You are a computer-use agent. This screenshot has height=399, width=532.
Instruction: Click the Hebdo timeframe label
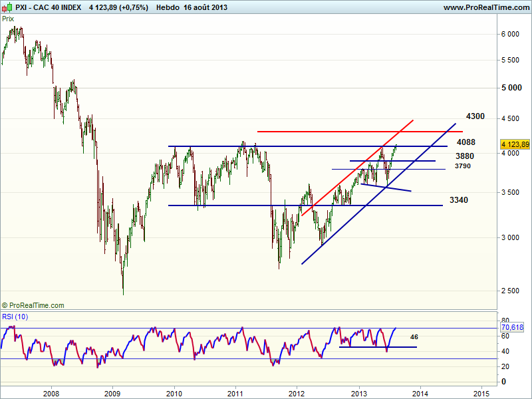(168, 7)
